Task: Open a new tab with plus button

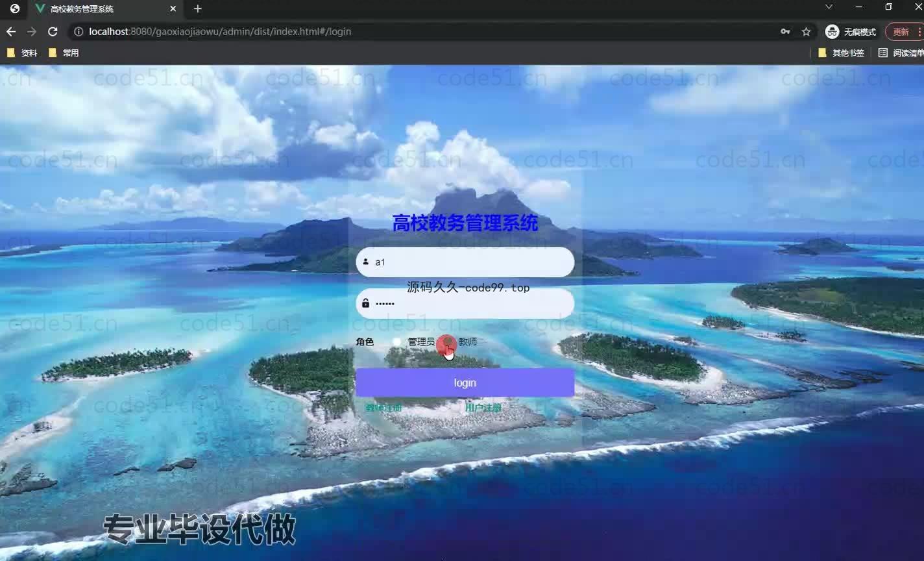Action: (198, 8)
